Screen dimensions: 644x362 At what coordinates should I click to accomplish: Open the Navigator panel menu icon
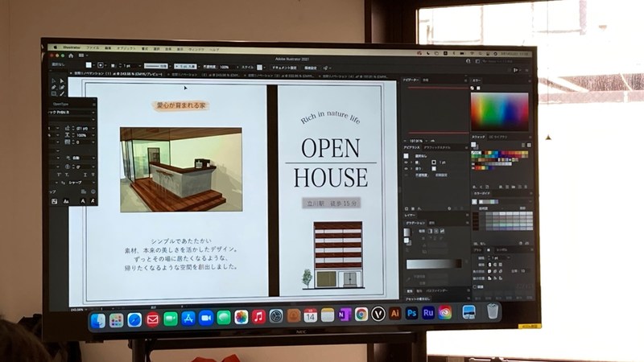[466, 80]
